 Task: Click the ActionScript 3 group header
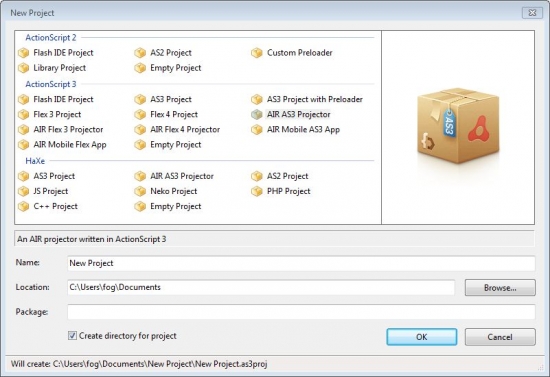point(51,84)
